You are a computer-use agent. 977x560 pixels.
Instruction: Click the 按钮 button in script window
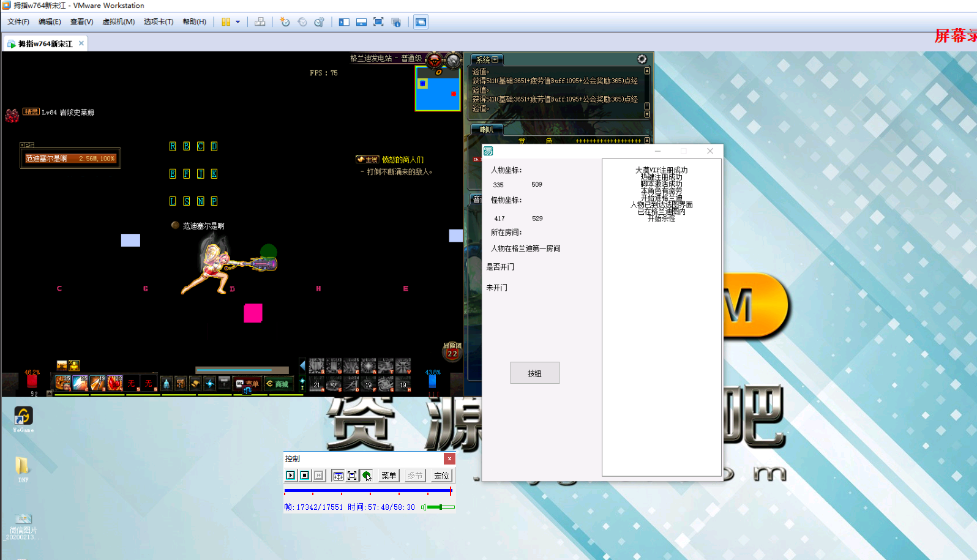pyautogui.click(x=534, y=373)
